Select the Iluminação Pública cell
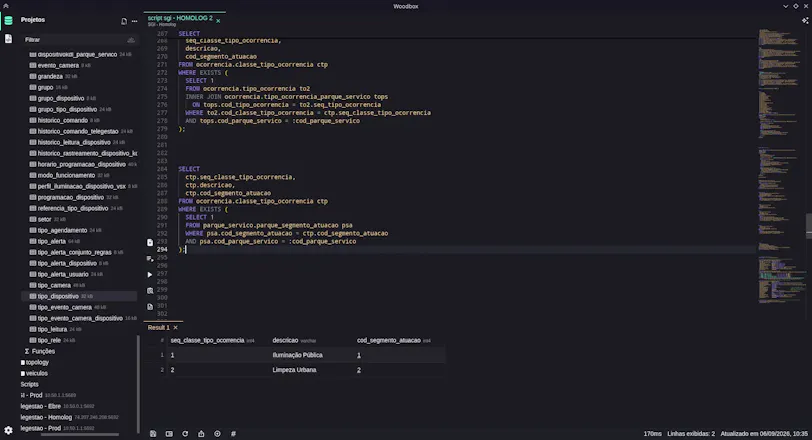The width and height of the screenshot is (812, 440). pos(297,356)
